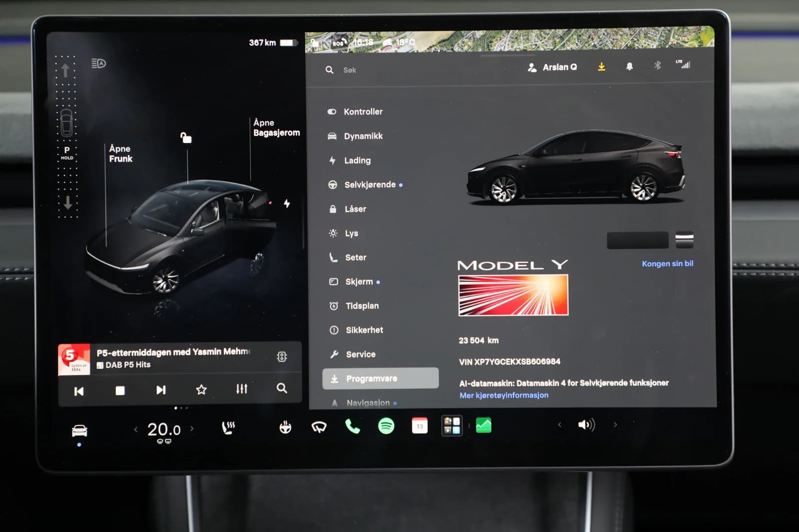This screenshot has width=799, height=532.
Task: Tap the VIN number text
Action: 509,362
